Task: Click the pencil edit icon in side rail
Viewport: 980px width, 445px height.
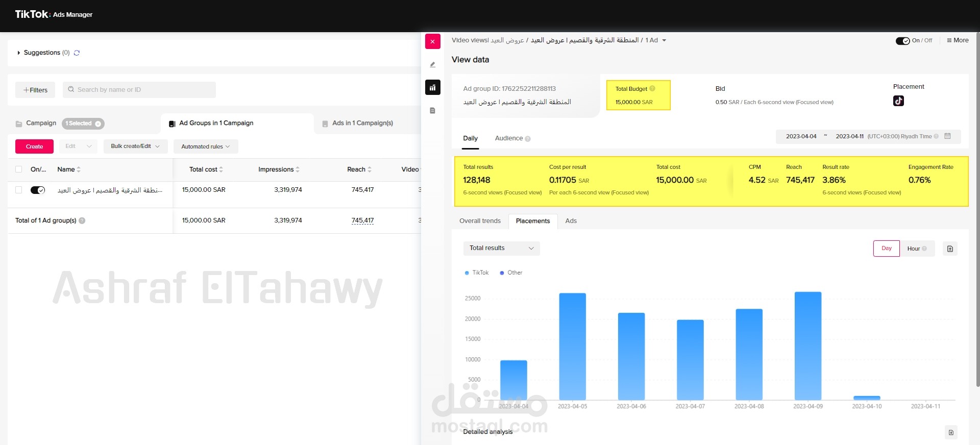Action: pos(432,65)
